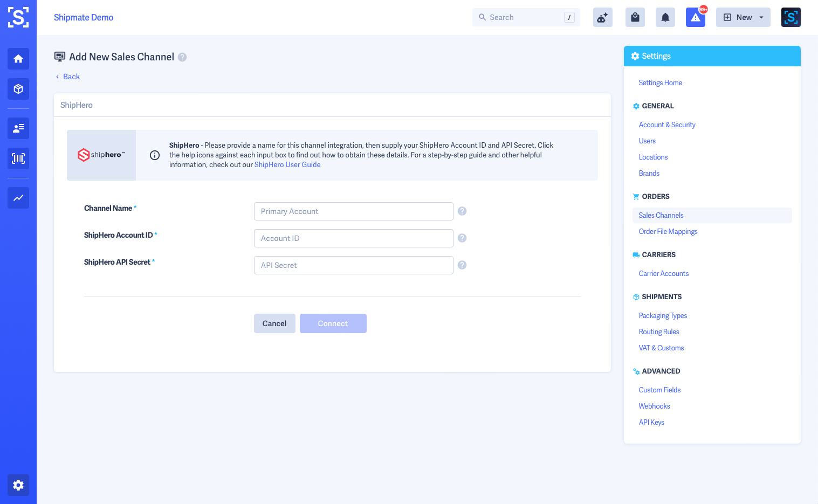Open the ShipHero User Guide link
Screen dimensions: 818x504
pos(287,165)
